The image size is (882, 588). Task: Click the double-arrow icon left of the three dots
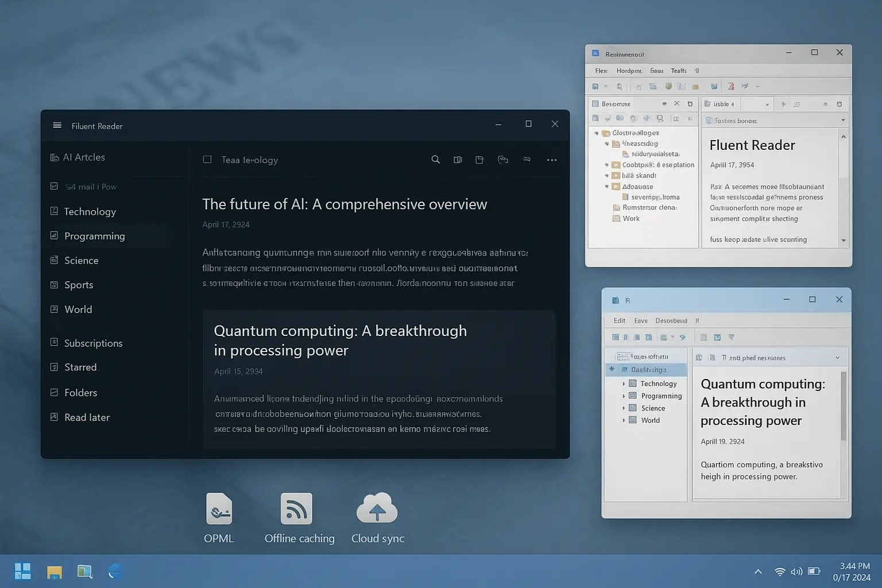(x=527, y=160)
